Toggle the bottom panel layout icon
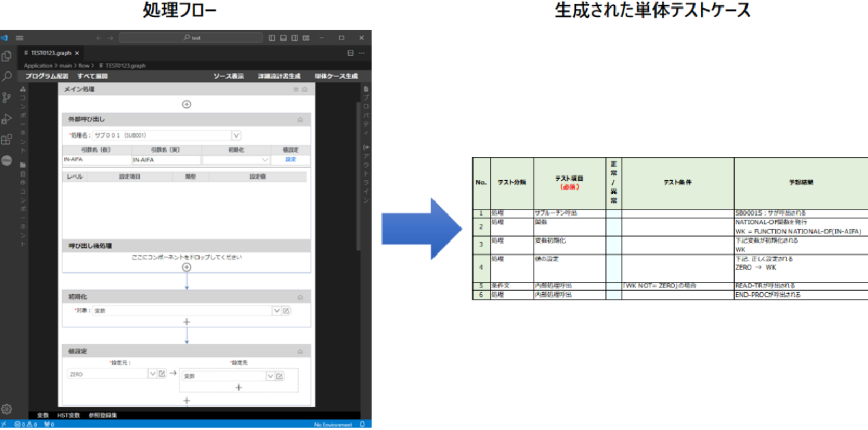This screenshot has height=430, width=868. pos(283,38)
